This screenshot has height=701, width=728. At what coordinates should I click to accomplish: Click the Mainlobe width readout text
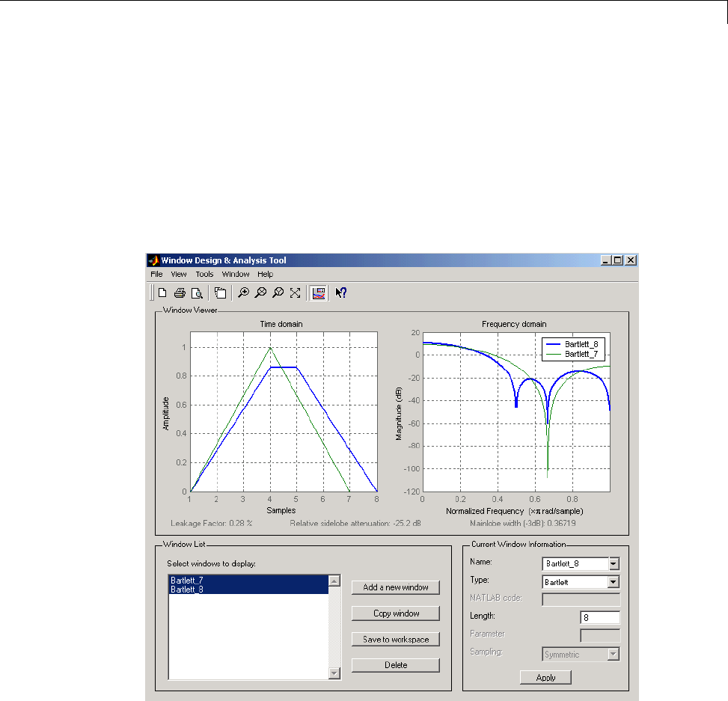523,523
